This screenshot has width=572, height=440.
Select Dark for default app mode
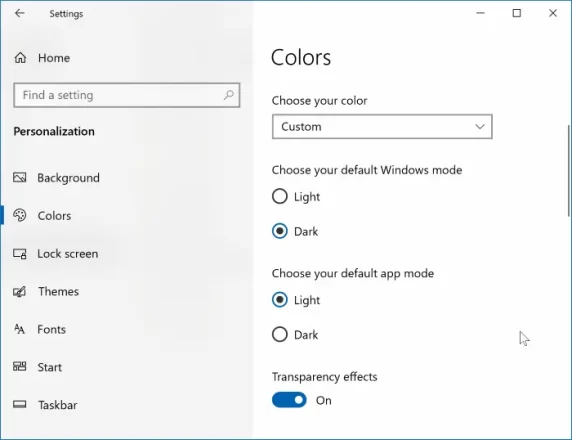click(279, 334)
